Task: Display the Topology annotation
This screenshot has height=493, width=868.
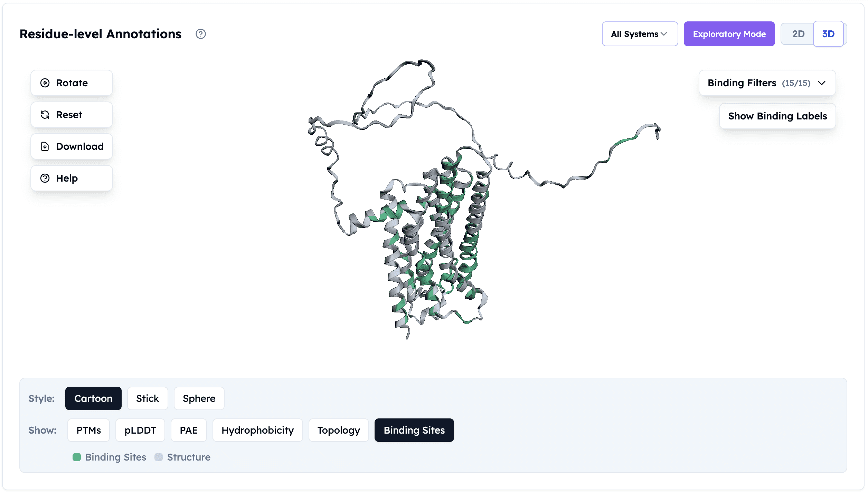Action: pos(339,430)
